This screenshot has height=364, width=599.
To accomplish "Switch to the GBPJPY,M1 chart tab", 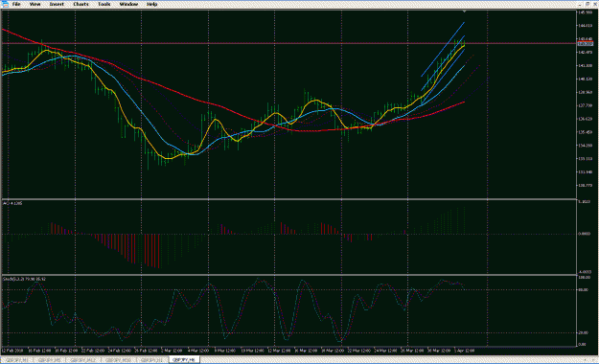I will pyautogui.click(x=17, y=360).
